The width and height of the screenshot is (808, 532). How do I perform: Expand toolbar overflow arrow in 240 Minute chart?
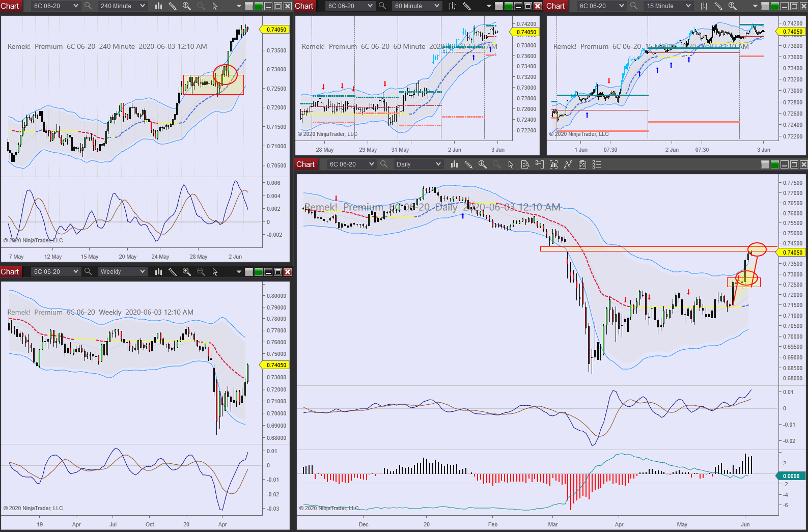pos(239,6)
